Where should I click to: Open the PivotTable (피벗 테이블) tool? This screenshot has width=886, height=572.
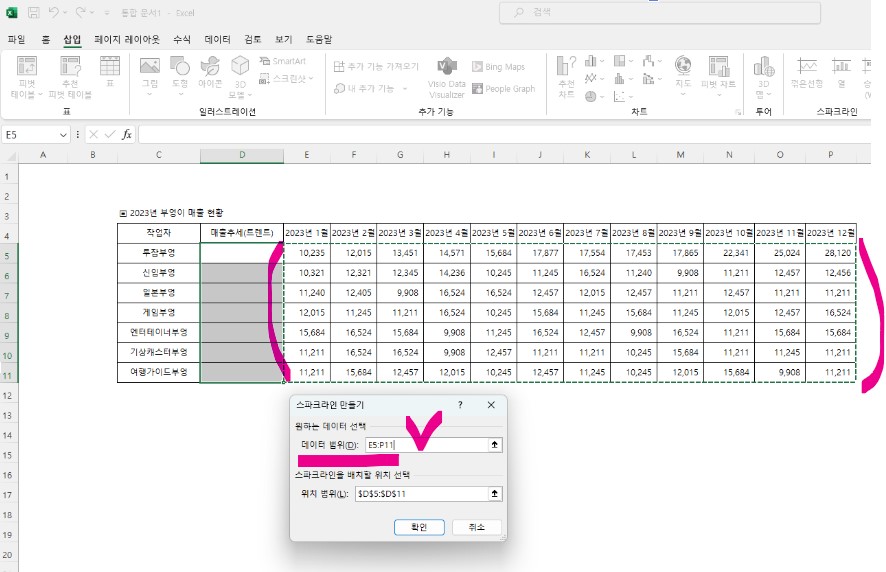click(x=27, y=77)
